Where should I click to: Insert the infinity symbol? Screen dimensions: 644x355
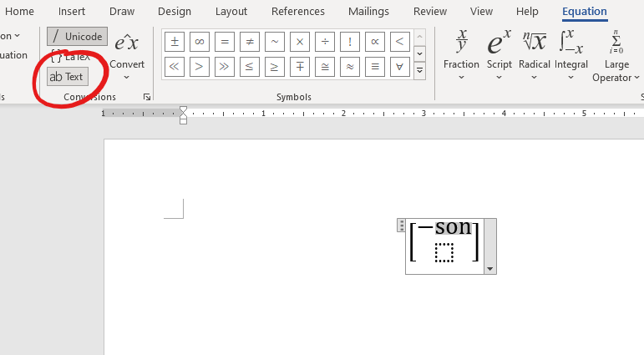[199, 42]
